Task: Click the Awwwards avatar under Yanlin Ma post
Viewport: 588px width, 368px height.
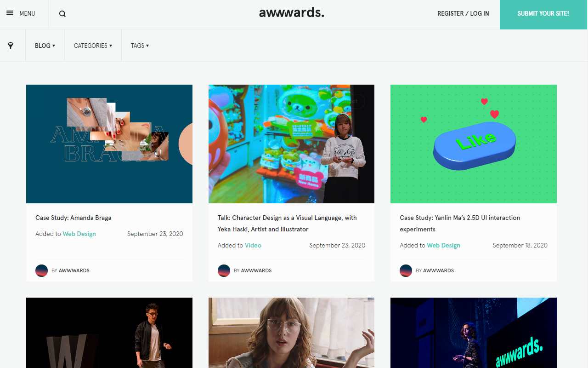Action: (x=406, y=270)
